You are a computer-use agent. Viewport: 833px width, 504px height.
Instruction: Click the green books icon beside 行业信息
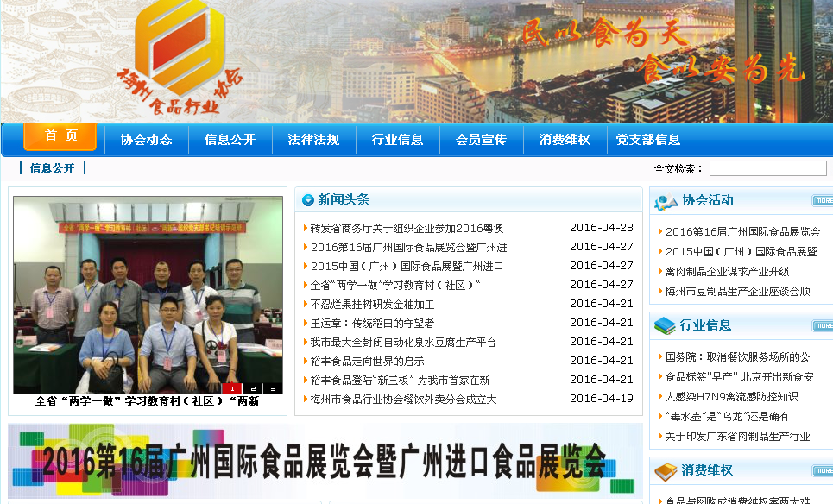[x=665, y=325]
